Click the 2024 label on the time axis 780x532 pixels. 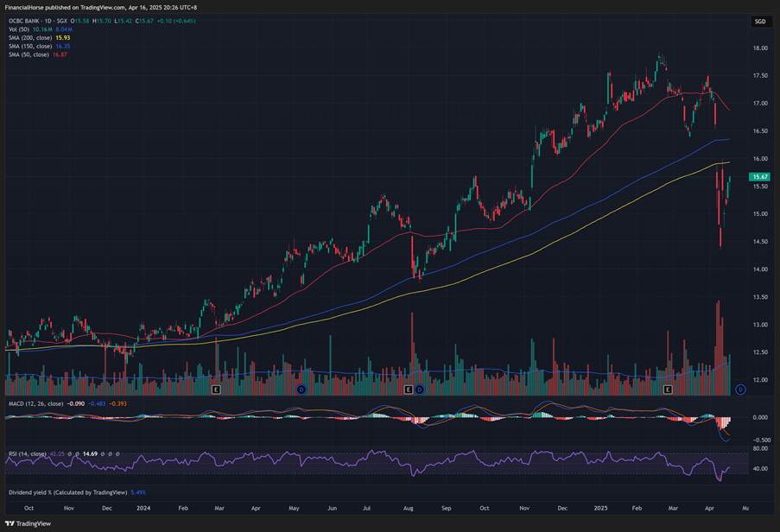143,508
